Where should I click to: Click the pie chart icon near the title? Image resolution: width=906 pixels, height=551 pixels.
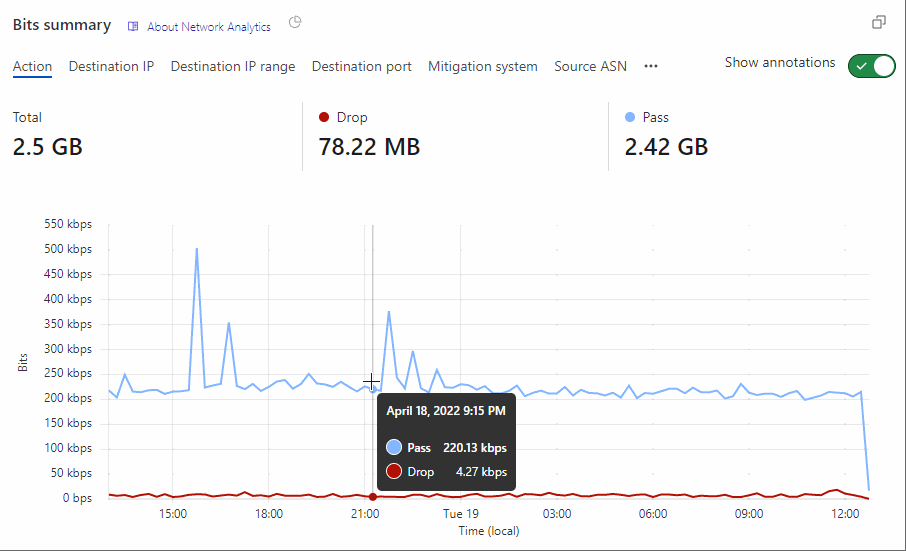[295, 23]
